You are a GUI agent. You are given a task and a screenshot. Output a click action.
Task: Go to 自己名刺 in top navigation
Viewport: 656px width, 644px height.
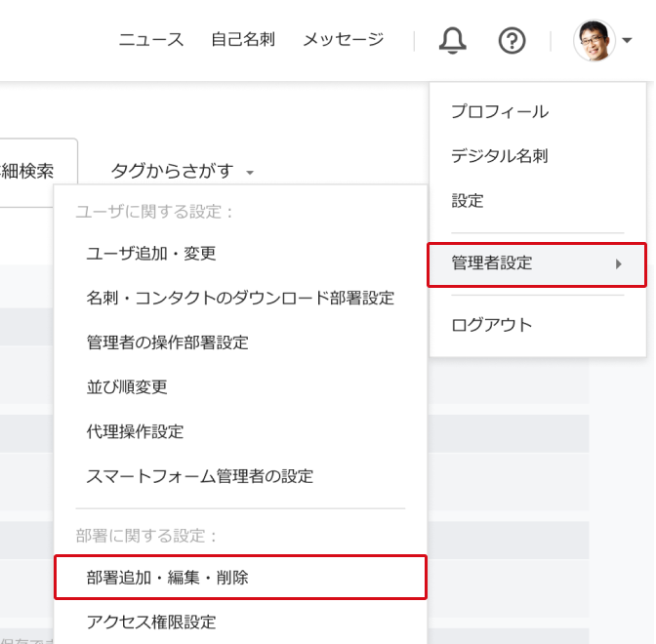point(243,40)
